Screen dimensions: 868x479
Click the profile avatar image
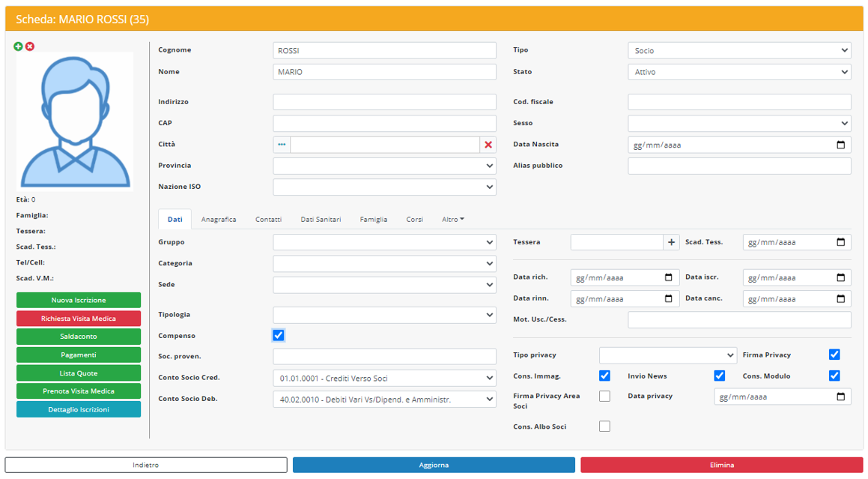(x=75, y=121)
